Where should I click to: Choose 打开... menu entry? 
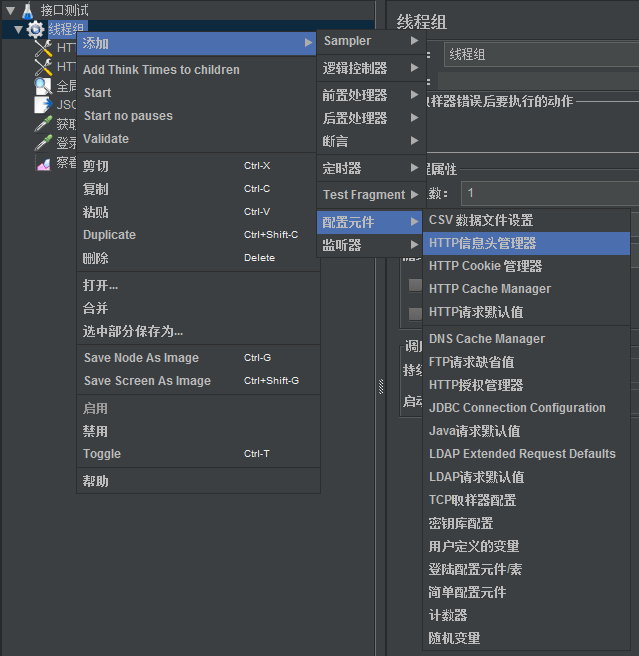pos(198,285)
